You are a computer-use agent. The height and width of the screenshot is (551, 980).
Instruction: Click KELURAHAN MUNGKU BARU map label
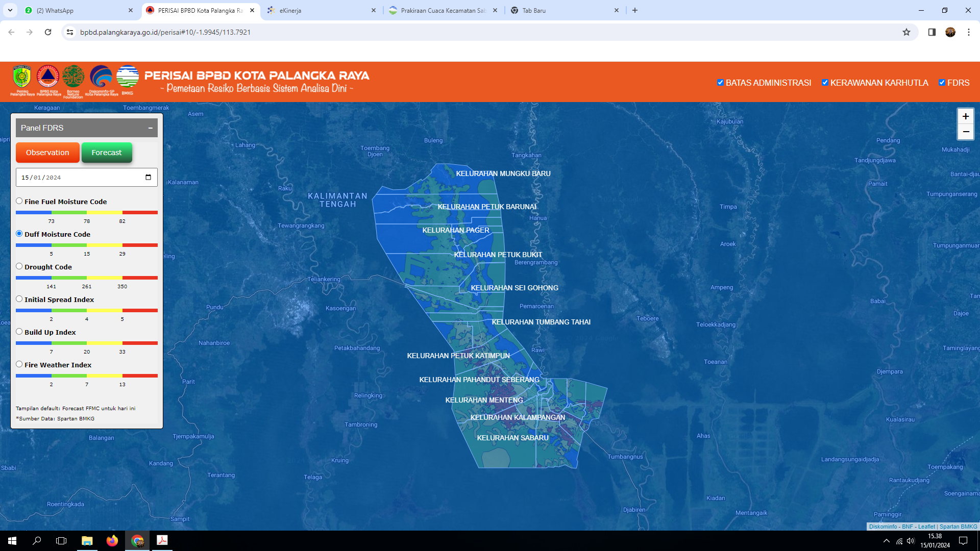pos(503,173)
